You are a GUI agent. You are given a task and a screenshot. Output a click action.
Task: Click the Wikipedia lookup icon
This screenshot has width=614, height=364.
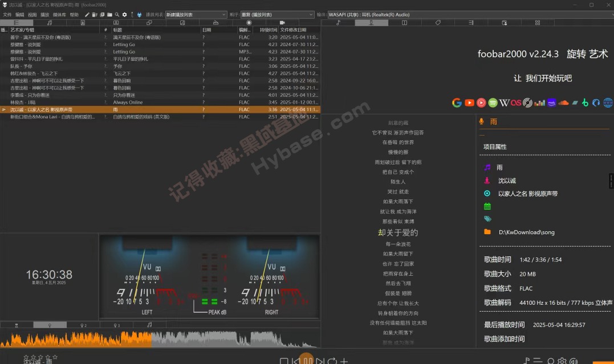coord(505,103)
